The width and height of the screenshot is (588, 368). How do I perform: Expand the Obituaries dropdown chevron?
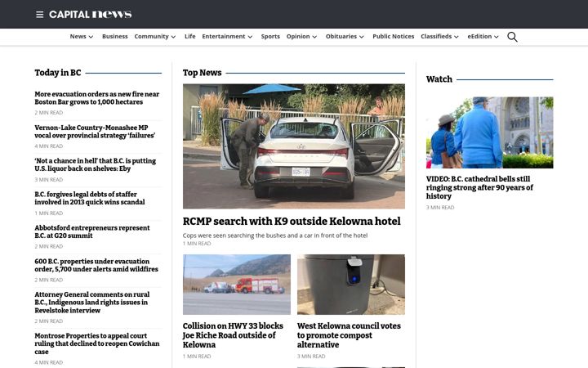(362, 37)
